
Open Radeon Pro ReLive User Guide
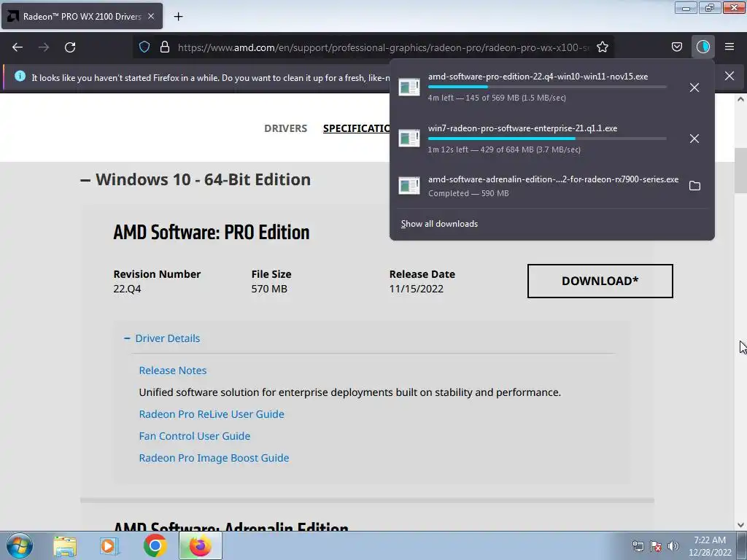click(212, 414)
